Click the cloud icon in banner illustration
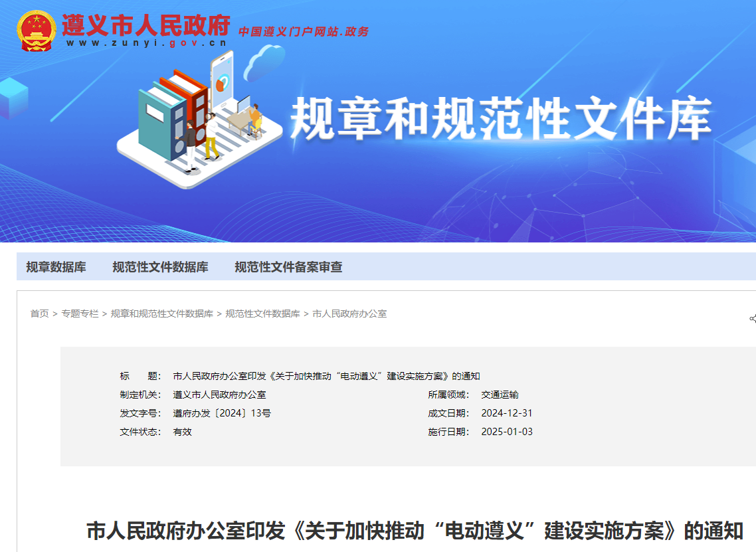This screenshot has width=756, height=552. (264, 62)
